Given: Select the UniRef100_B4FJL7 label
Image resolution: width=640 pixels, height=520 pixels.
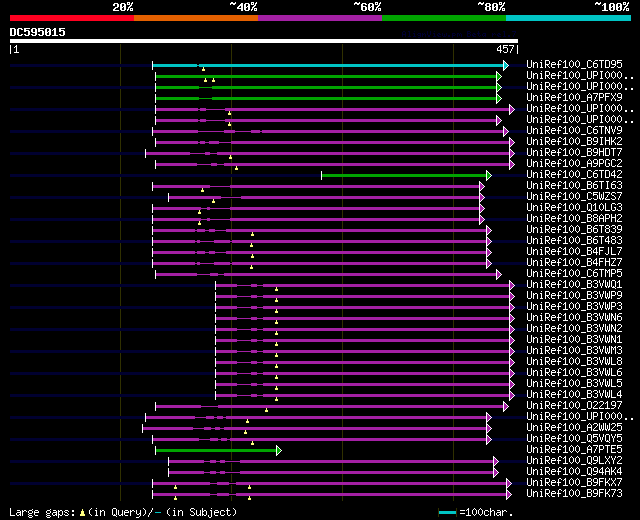Looking at the screenshot, I should (x=574, y=252).
